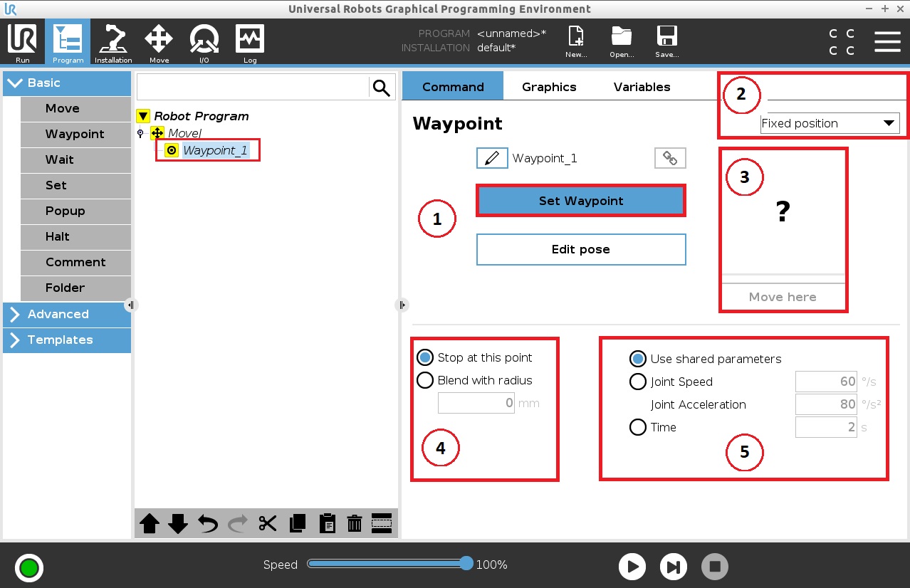Open the I/O tab icon
This screenshot has height=588, width=910.
coord(204,42)
